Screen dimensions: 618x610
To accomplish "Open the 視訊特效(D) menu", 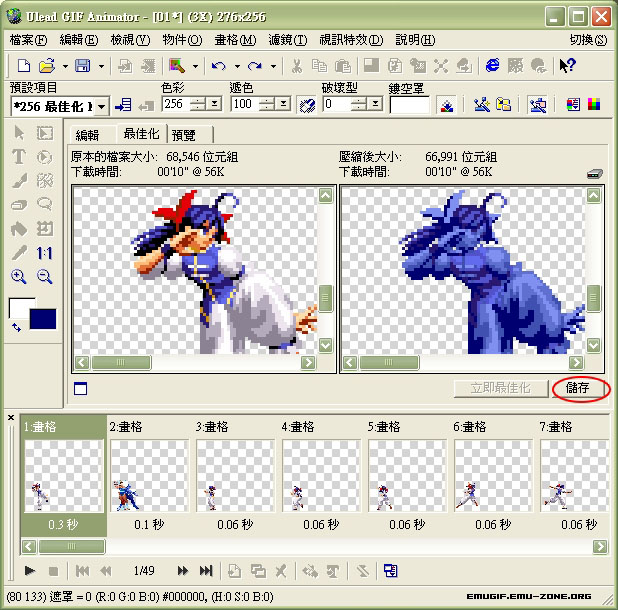I will pos(351,40).
